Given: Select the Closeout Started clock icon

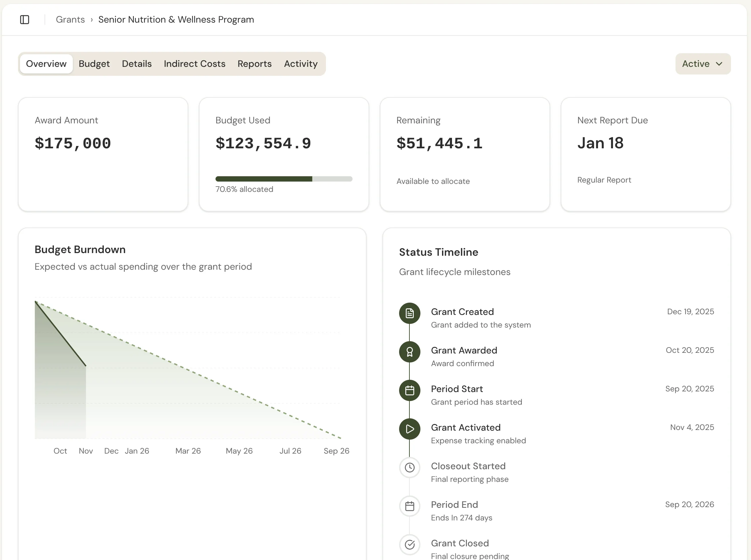Looking at the screenshot, I should click(x=409, y=468).
